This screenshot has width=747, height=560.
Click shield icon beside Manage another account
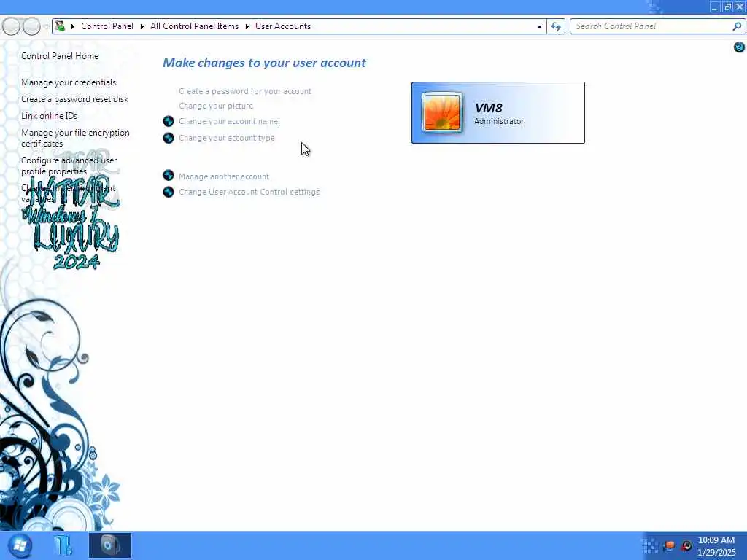[x=169, y=175]
